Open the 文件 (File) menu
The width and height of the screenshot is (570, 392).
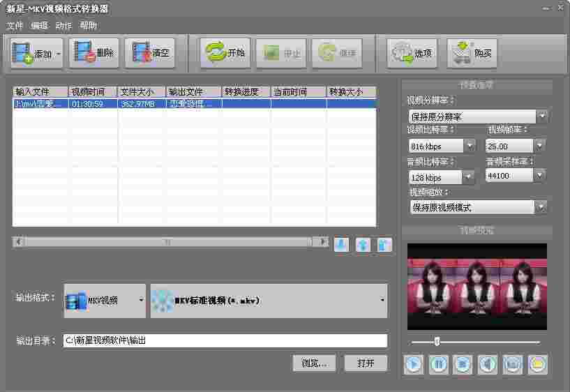click(x=15, y=26)
